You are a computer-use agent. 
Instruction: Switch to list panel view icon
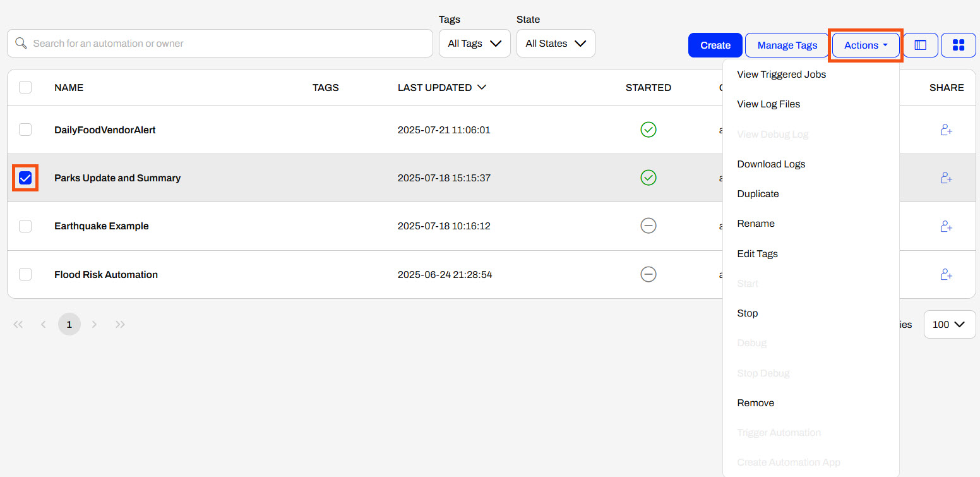[920, 45]
